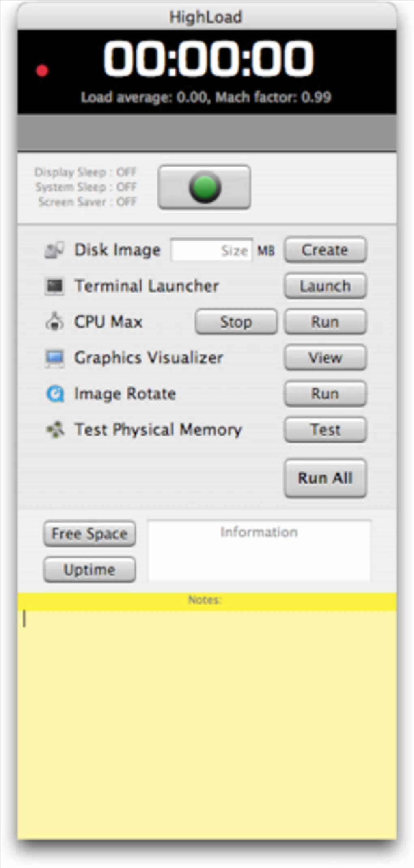Click inside the disk image Size field
Viewport: 414px width, 868px height.
pyautogui.click(x=211, y=250)
